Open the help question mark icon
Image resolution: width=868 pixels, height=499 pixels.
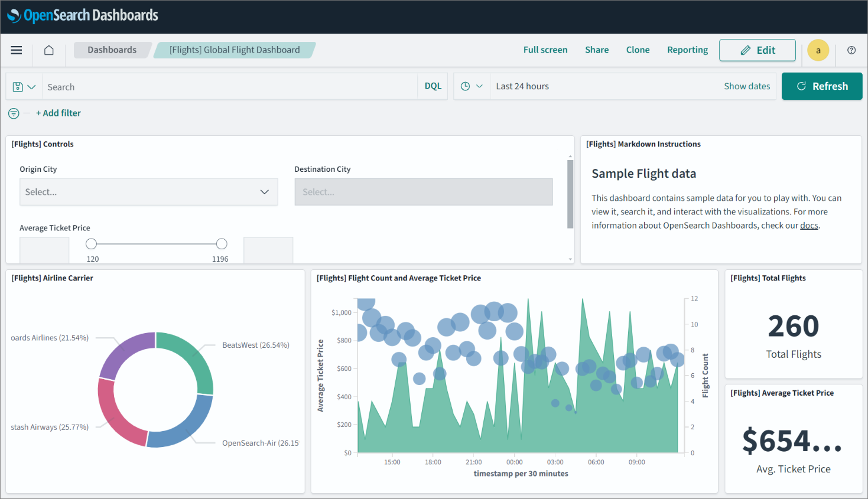(x=851, y=50)
